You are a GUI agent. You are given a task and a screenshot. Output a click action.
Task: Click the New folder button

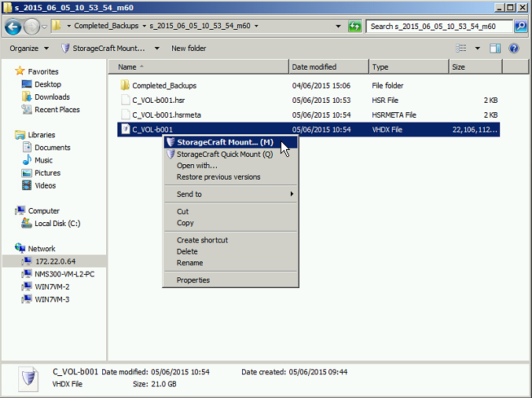[189, 49]
